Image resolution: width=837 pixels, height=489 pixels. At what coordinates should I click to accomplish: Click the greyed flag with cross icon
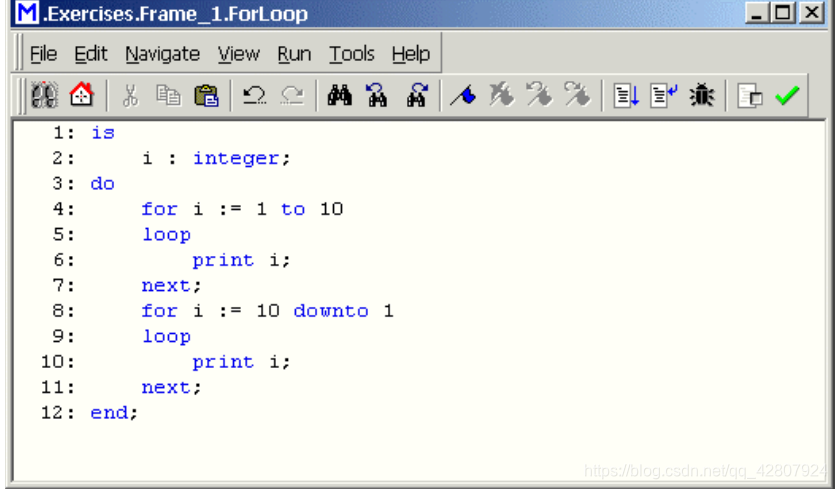pos(501,95)
